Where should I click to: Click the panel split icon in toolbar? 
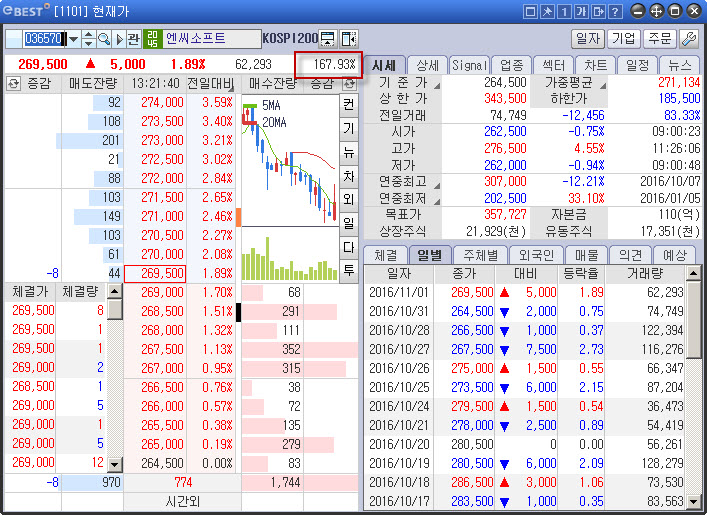(x=348, y=39)
